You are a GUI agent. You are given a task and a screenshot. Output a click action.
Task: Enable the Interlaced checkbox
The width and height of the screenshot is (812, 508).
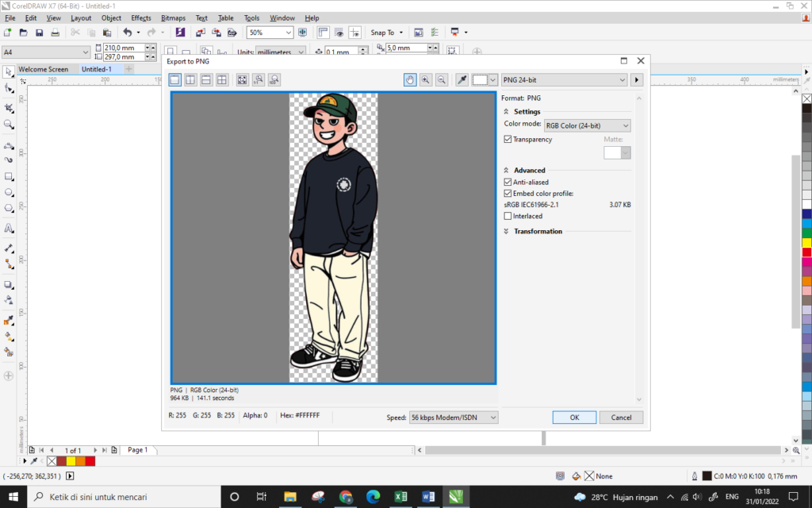(508, 216)
